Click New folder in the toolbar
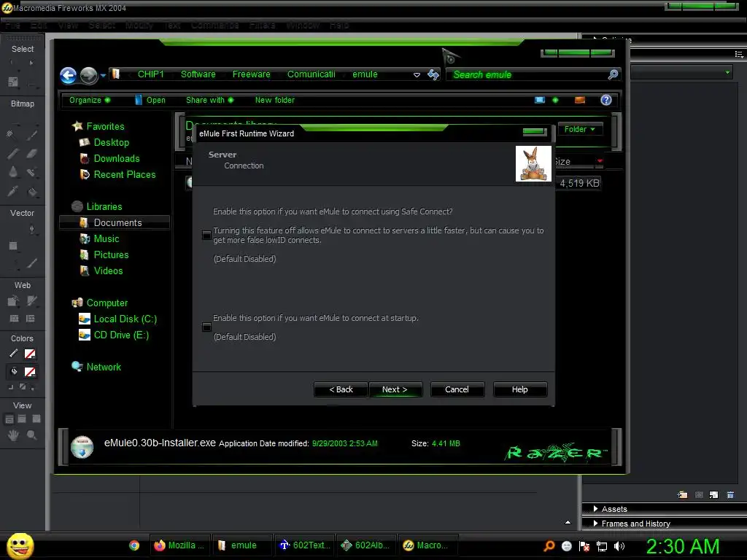The height and width of the screenshot is (560, 747). (x=274, y=100)
